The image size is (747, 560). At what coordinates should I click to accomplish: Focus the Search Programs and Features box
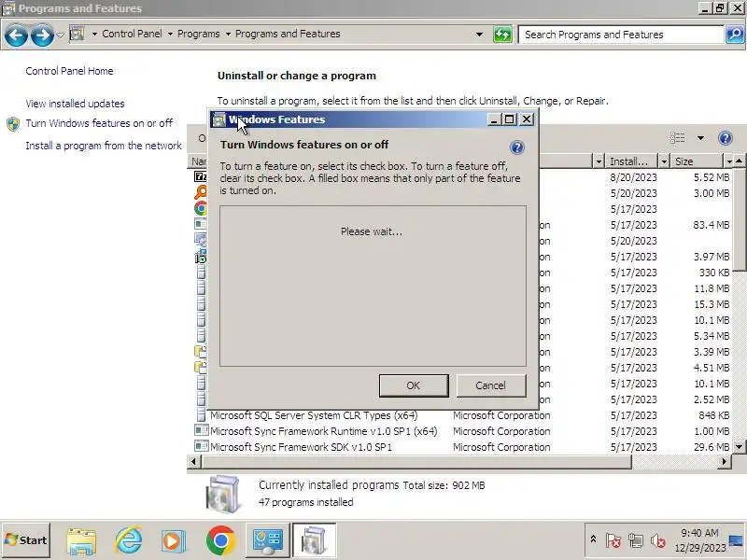tap(621, 35)
